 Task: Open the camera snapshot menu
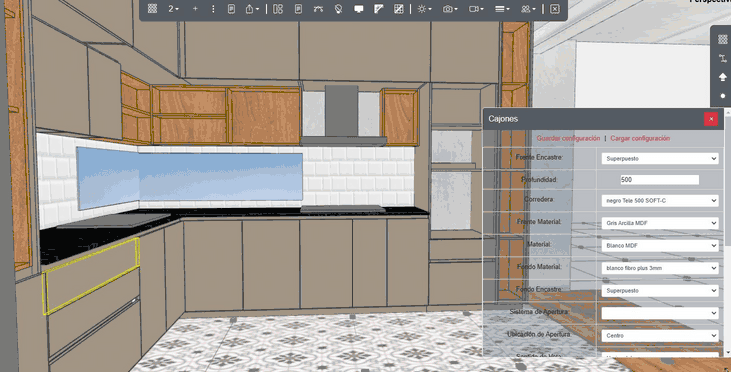450,8
